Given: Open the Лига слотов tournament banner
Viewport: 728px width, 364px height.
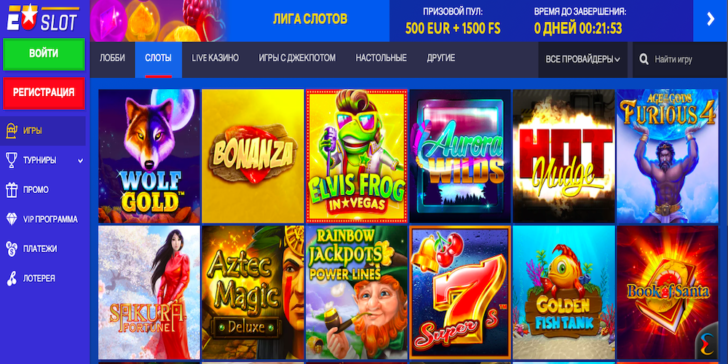Looking at the screenshot, I should point(310,20).
